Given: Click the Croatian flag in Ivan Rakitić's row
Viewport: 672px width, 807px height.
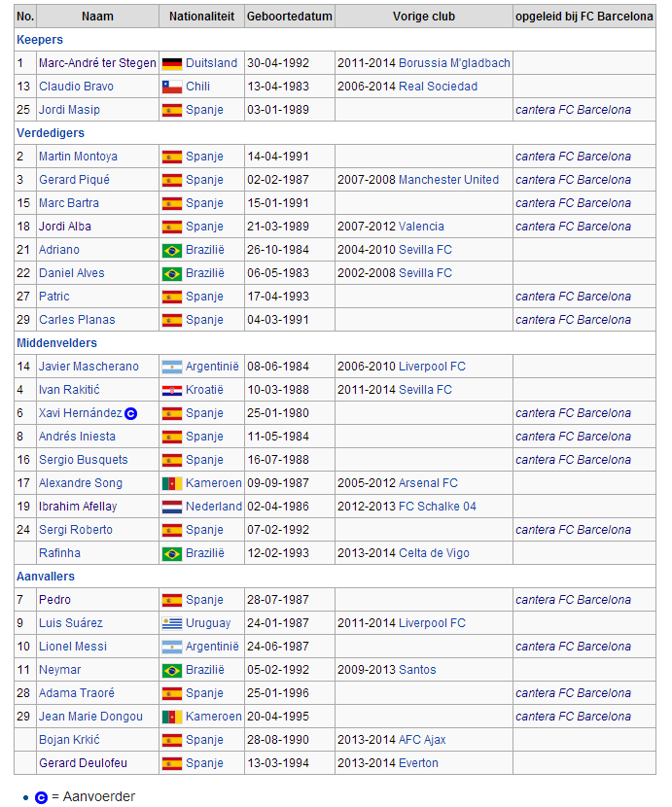Looking at the screenshot, I should click(x=172, y=391).
